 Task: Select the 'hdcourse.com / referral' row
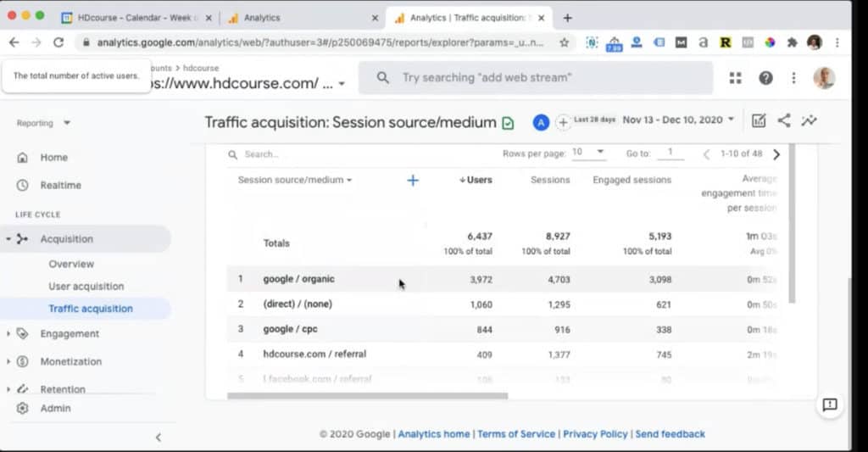(504, 354)
